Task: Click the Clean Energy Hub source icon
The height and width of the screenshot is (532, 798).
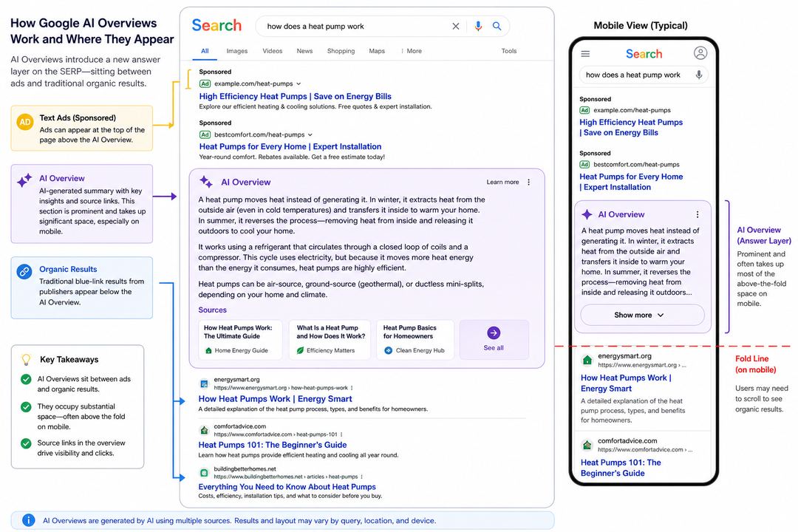Action: (389, 350)
